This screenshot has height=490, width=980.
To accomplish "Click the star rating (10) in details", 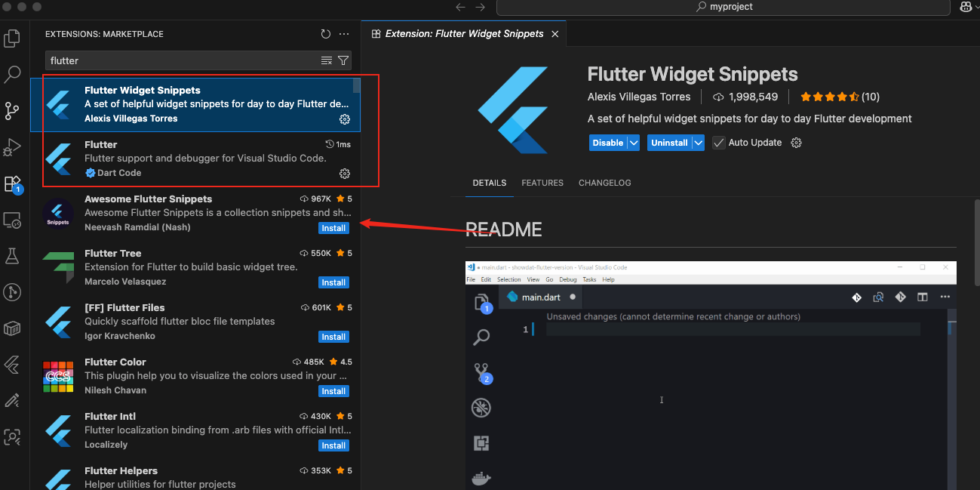I will pyautogui.click(x=840, y=97).
